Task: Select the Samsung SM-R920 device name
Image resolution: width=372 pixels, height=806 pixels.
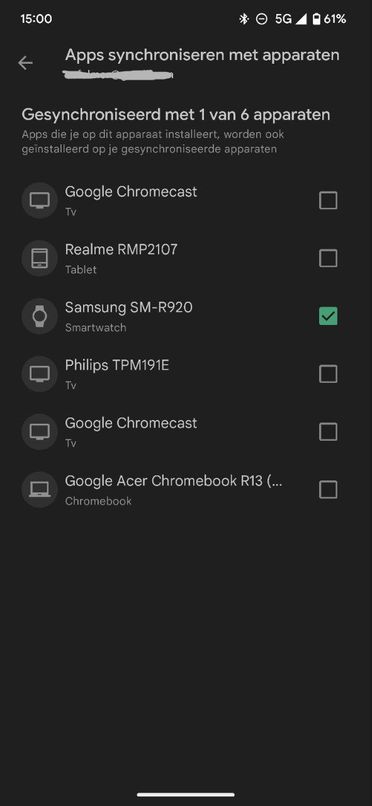Action: pos(128,307)
